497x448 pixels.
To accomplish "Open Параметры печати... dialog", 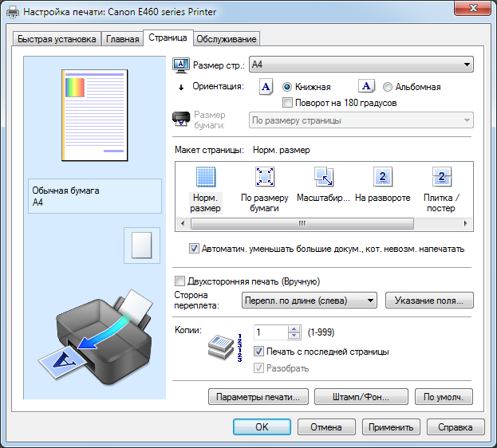I will pyautogui.click(x=258, y=397).
